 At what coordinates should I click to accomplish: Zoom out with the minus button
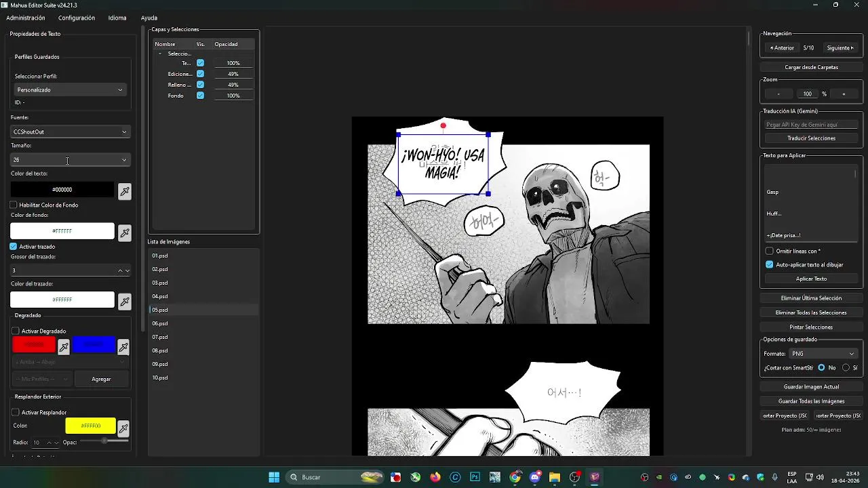(x=778, y=94)
